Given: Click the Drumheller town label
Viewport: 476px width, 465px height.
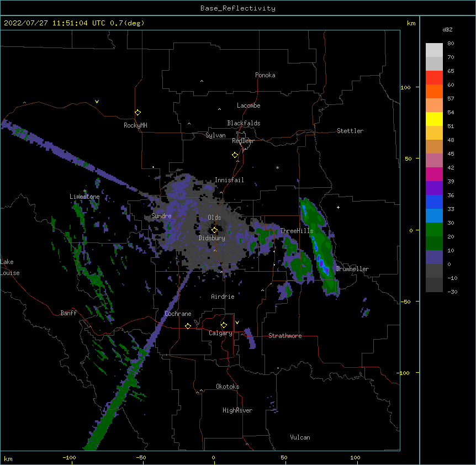Looking at the screenshot, I should pyautogui.click(x=352, y=269).
